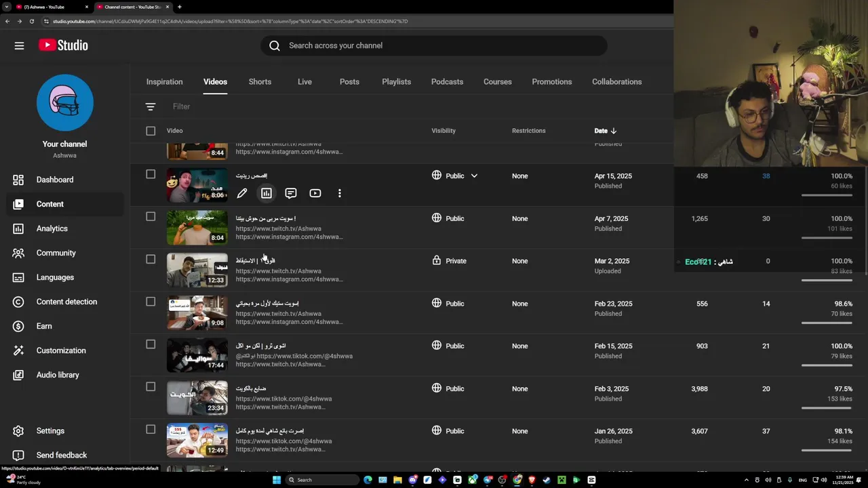Open thumbnail of 23:34 video
Image resolution: width=868 pixels, height=488 pixels.
197,398
